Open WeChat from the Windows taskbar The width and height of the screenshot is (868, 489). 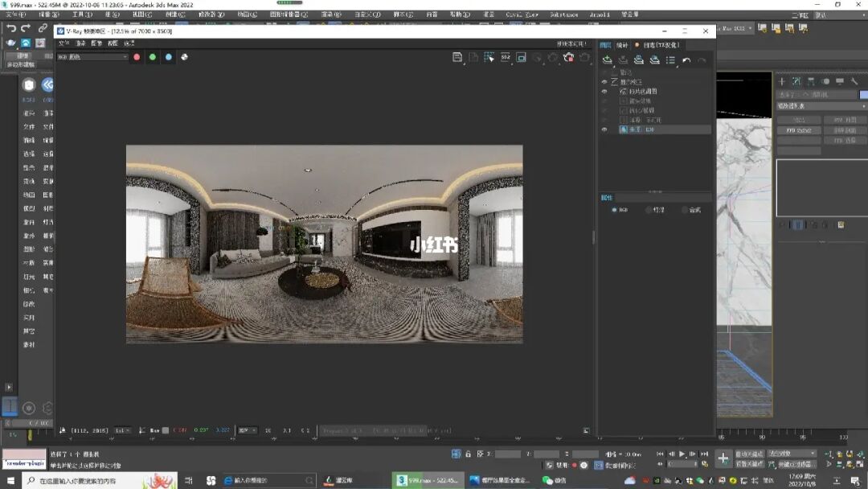554,480
